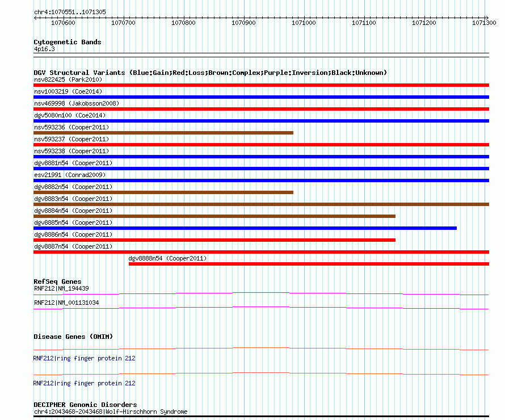Image resolution: width=505 pixels, height=420 pixels.
Task: Open the dgv8882n54 (Cooper2011) label
Action: pos(73,187)
